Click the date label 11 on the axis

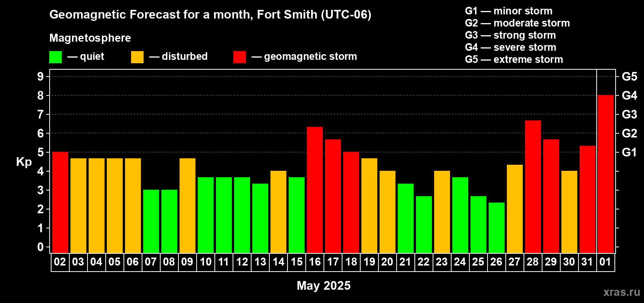(x=224, y=262)
